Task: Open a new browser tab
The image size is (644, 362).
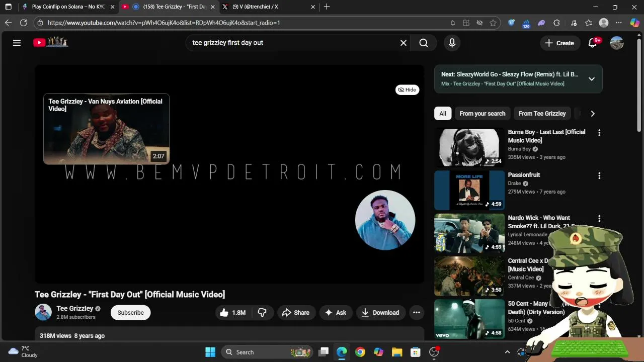Action: (327, 7)
